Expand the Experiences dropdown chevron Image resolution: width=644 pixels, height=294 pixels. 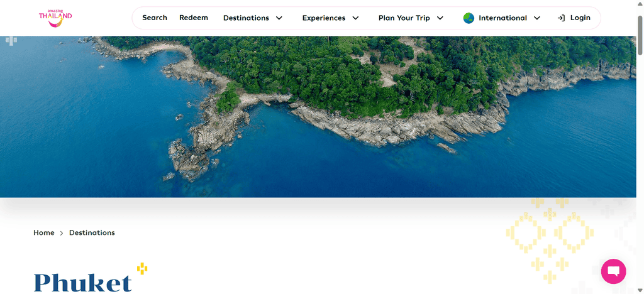(356, 18)
